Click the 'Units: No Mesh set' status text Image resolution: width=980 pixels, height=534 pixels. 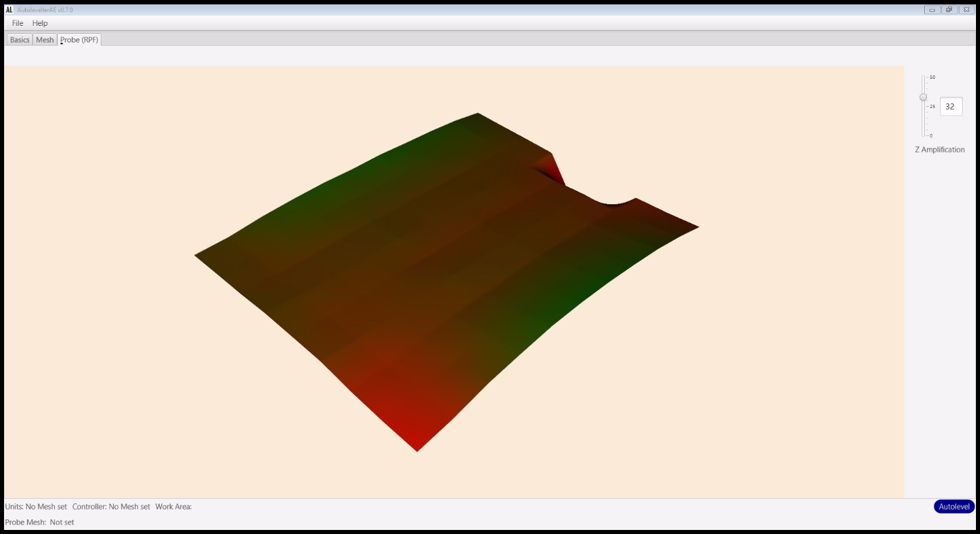[x=36, y=507]
